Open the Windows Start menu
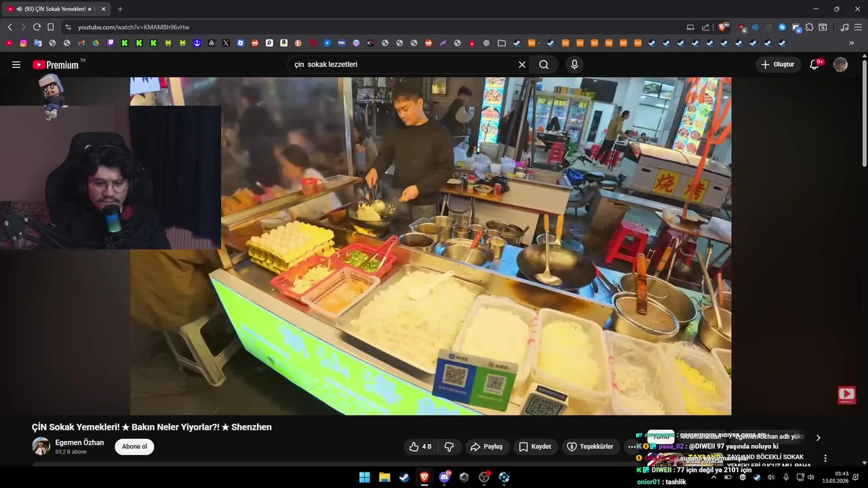This screenshot has height=488, width=868. point(364,477)
